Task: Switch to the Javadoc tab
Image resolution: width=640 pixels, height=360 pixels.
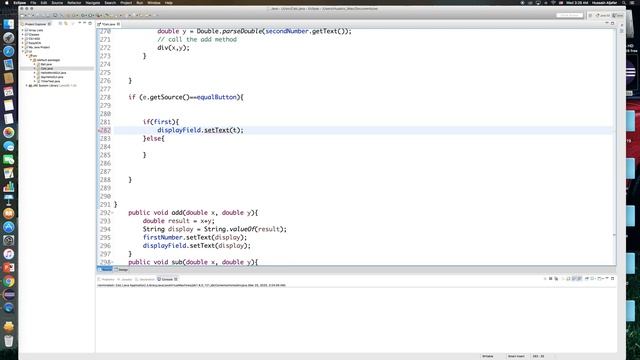Action: click(125, 279)
